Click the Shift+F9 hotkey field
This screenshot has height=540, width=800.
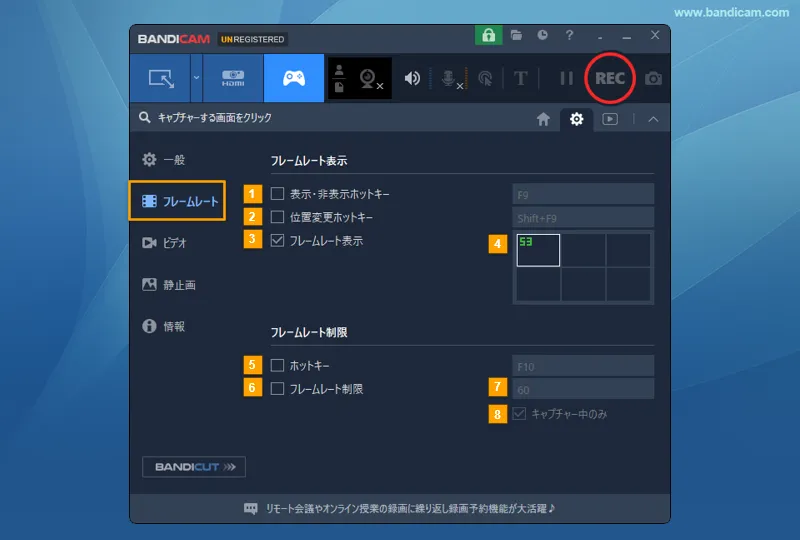point(583,218)
